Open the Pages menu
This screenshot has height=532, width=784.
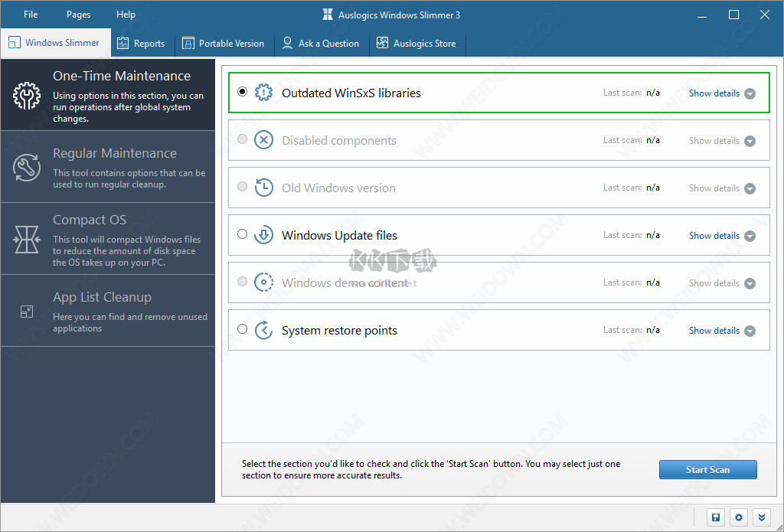click(x=77, y=14)
